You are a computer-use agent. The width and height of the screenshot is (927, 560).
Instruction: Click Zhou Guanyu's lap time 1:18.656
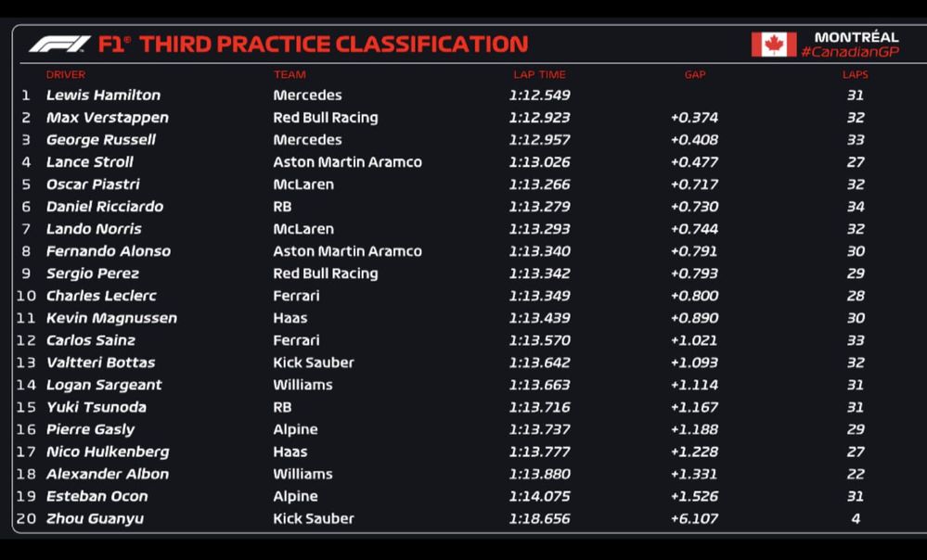pyautogui.click(x=539, y=518)
